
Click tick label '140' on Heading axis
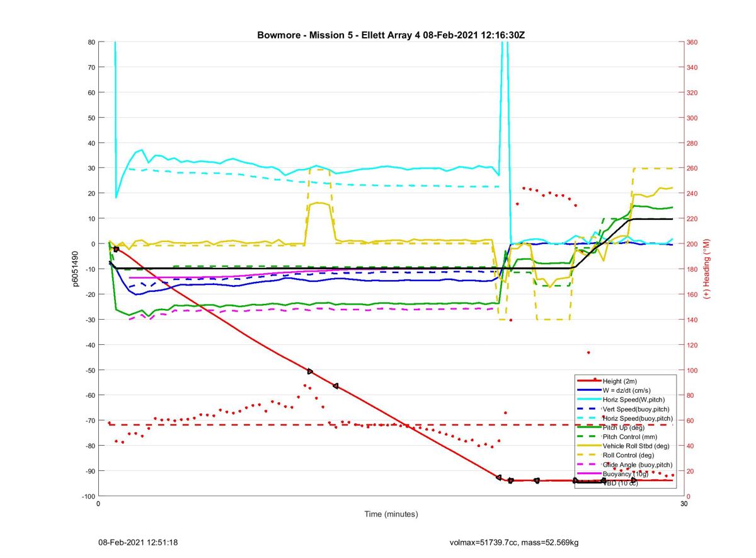tap(692, 320)
